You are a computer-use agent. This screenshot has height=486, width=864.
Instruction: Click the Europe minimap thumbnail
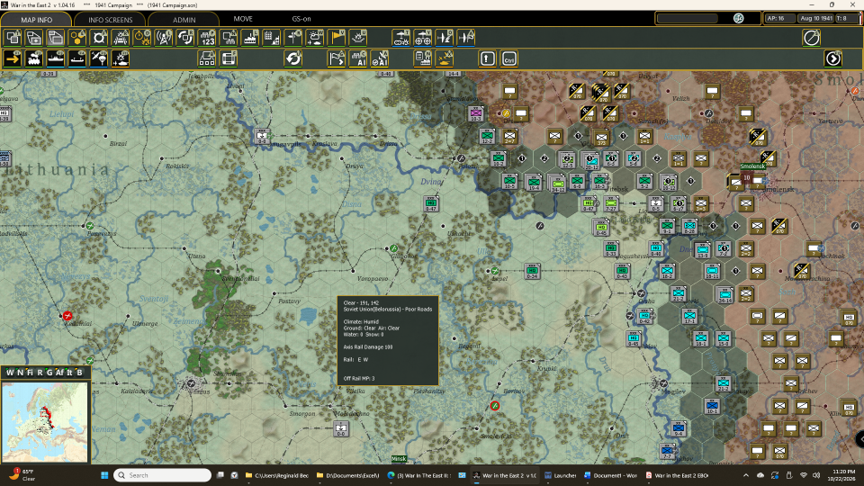click(x=45, y=422)
